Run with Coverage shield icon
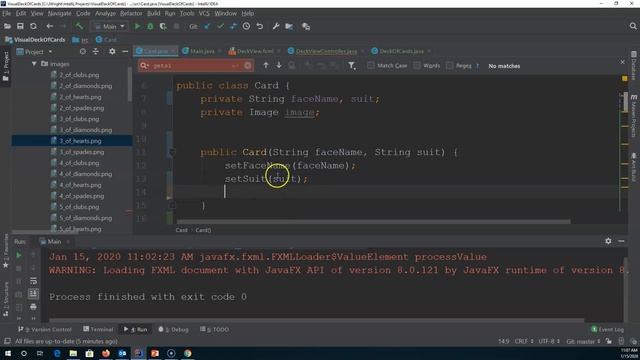 click(163, 26)
